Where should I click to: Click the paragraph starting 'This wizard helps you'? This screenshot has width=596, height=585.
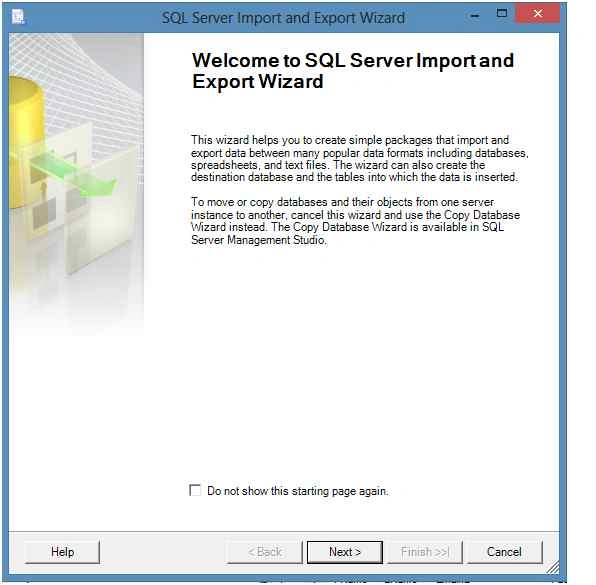click(x=360, y=159)
